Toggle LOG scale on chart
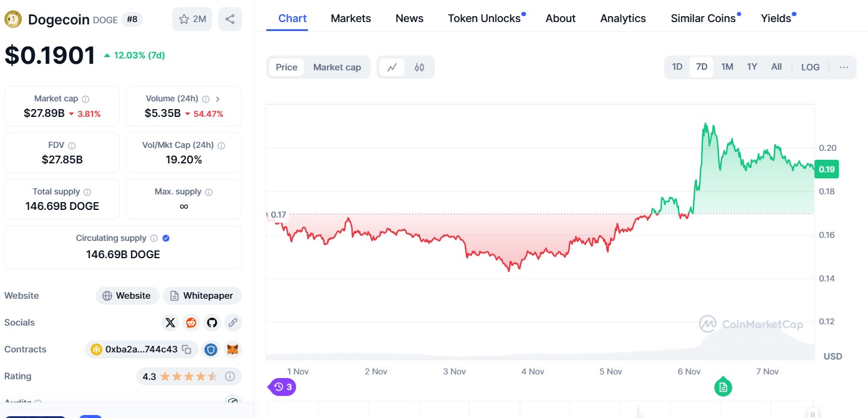 point(810,67)
